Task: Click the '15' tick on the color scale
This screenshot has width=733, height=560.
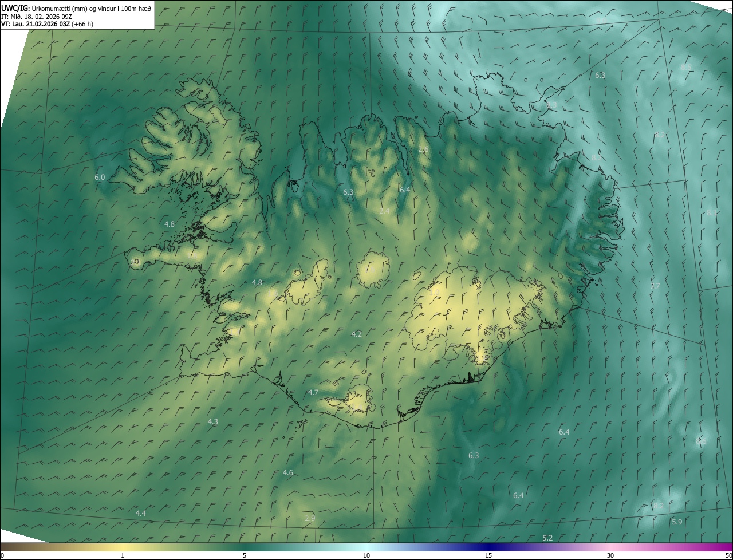Action: pos(488,556)
